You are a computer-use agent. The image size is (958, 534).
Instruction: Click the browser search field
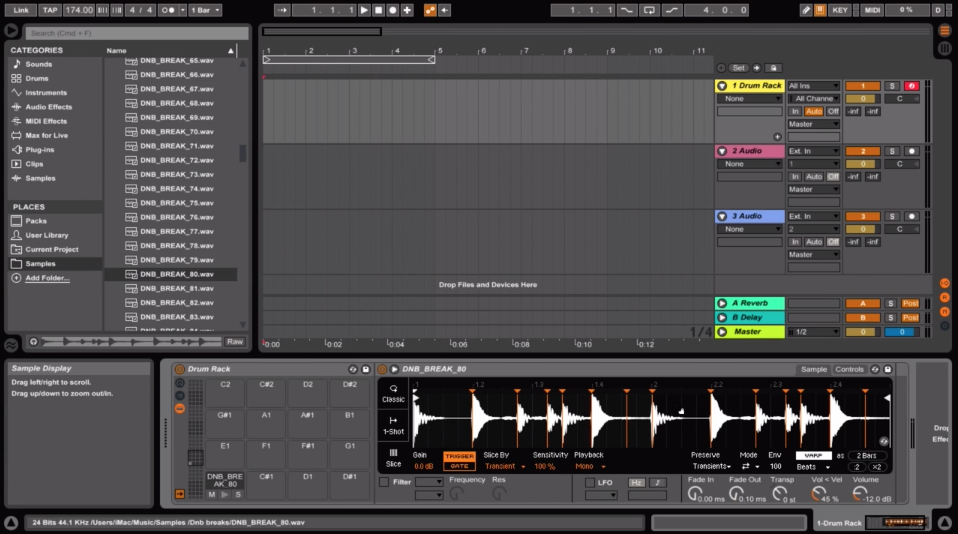pos(137,33)
